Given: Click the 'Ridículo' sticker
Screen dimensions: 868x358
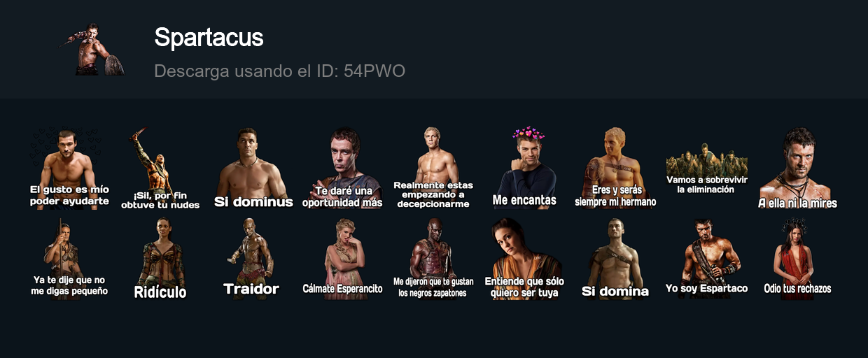Looking at the screenshot, I should pos(160,259).
